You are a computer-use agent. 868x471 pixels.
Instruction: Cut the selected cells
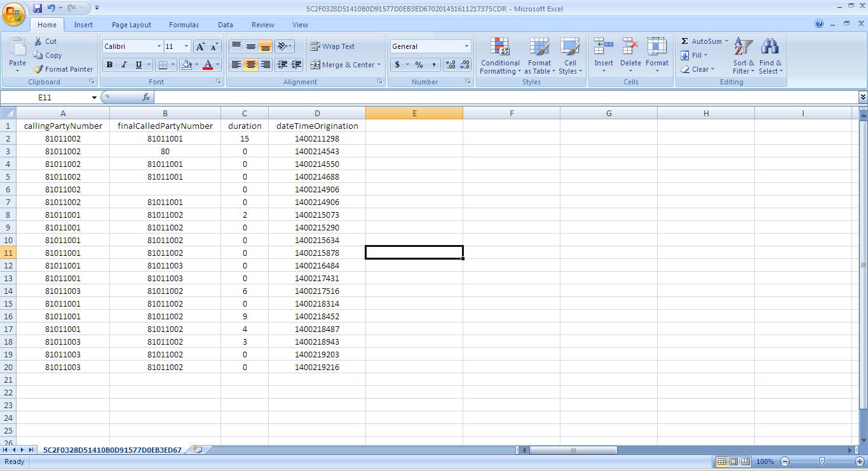(x=45, y=41)
